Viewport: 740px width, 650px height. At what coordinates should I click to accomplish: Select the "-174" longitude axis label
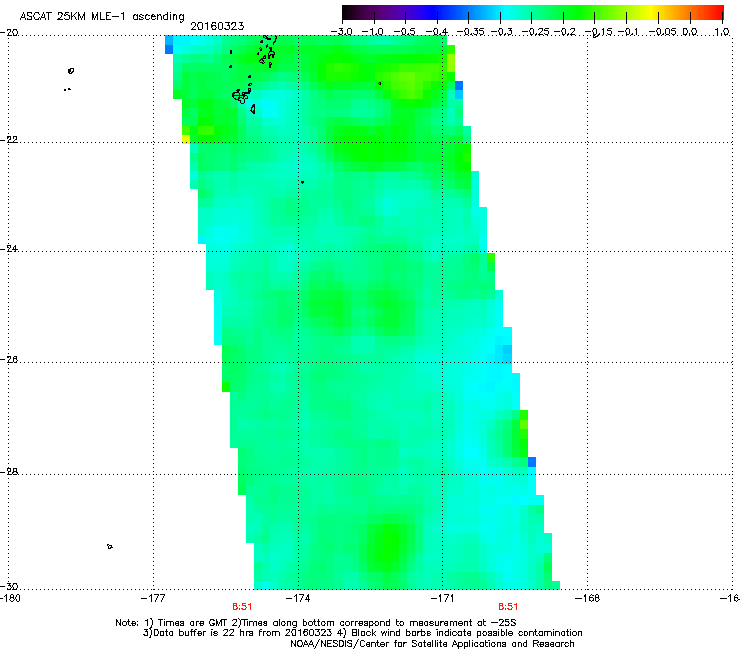point(298,598)
